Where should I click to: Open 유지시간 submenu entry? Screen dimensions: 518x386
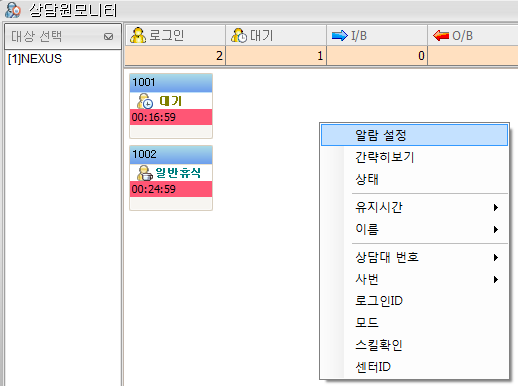pyautogui.click(x=414, y=207)
